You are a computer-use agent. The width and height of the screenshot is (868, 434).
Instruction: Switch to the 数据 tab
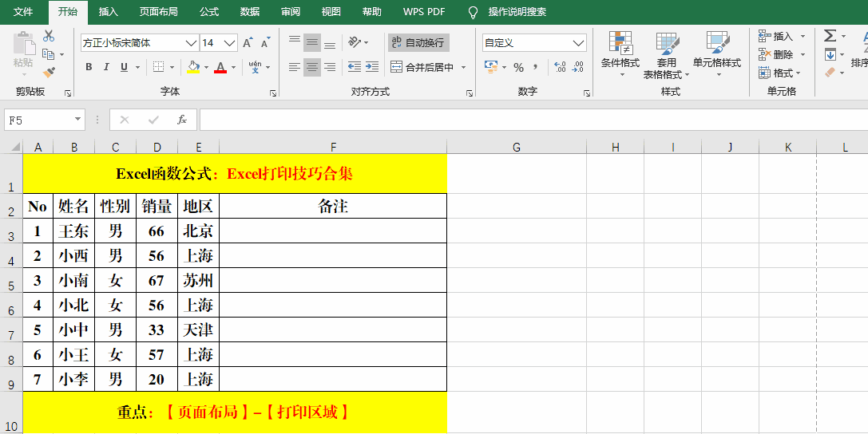250,12
